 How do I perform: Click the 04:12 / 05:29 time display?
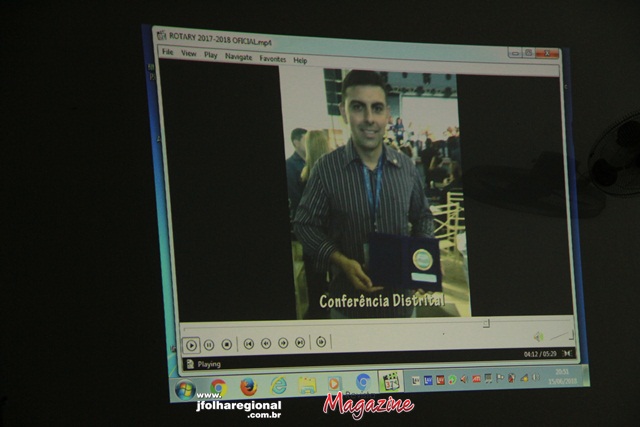click(540, 354)
